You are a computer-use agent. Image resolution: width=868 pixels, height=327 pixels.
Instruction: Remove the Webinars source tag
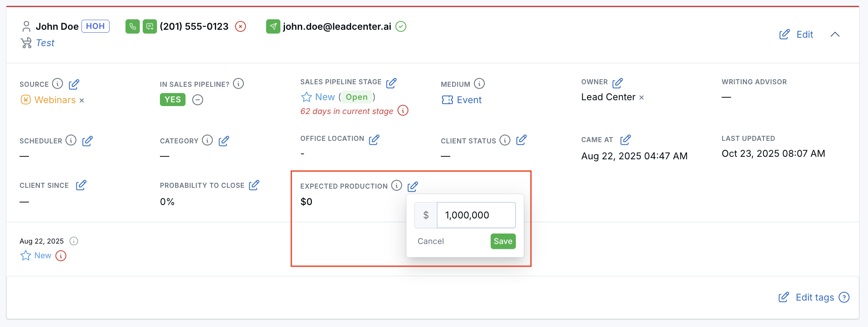[x=82, y=101]
